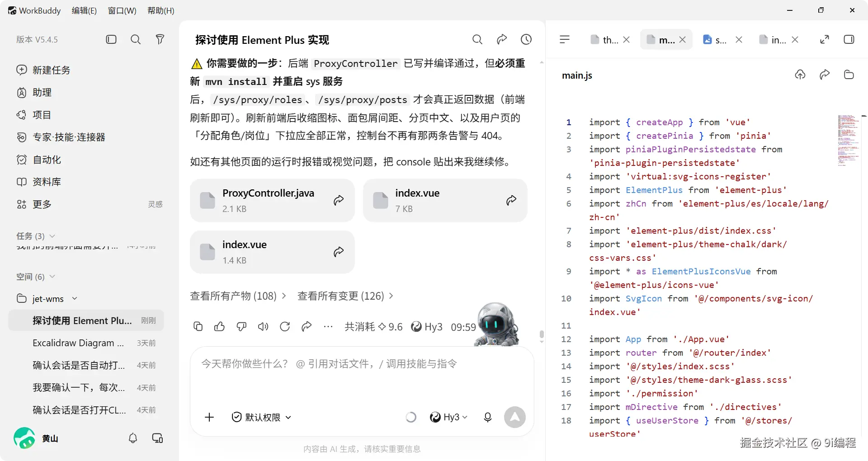Viewport: 868px width, 461px height.
Task: Open the 自动化 section
Action: pyautogui.click(x=39, y=160)
